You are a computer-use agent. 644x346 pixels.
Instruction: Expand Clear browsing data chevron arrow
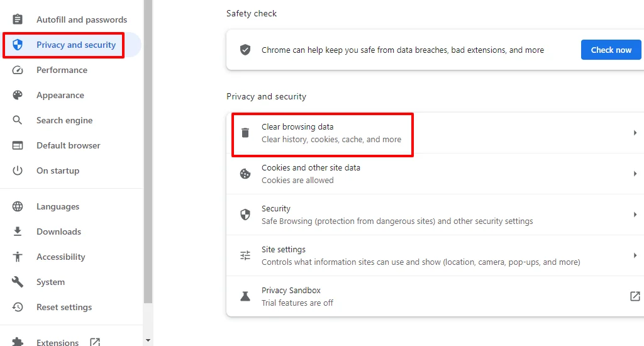635,133
